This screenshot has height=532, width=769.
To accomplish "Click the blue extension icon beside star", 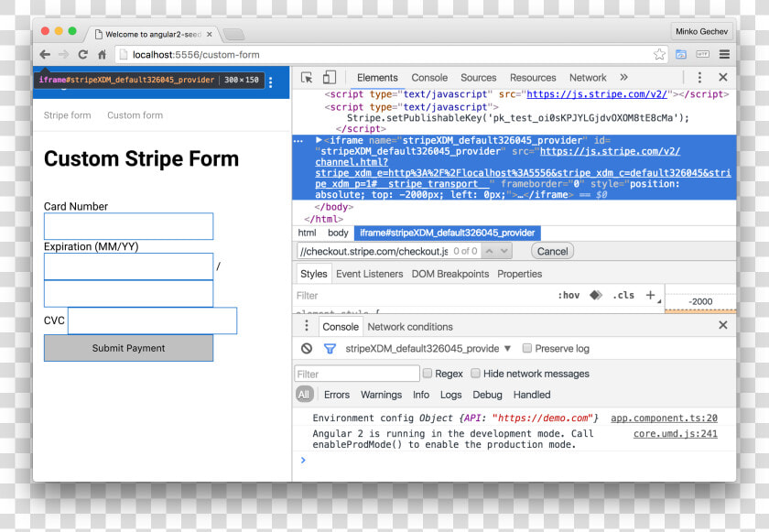I will 681,54.
